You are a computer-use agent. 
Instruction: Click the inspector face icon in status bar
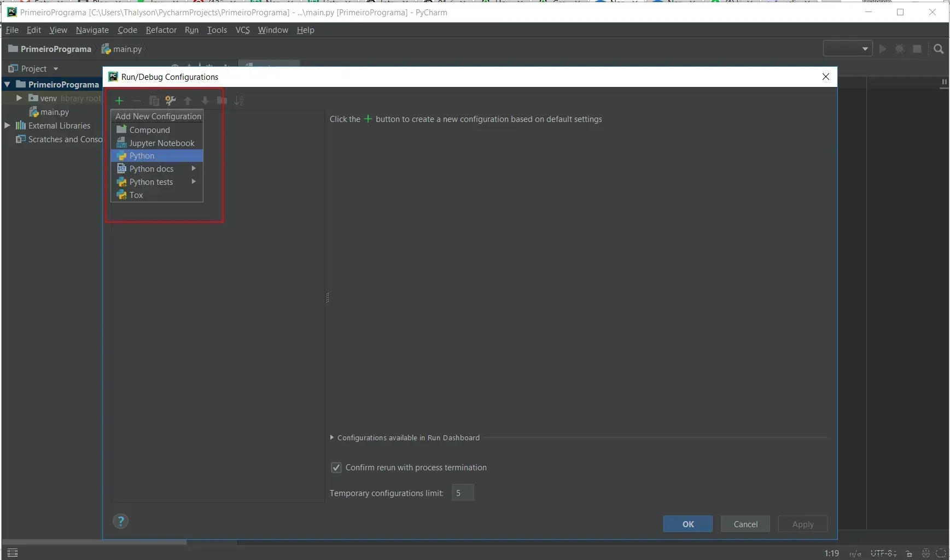pos(925,553)
